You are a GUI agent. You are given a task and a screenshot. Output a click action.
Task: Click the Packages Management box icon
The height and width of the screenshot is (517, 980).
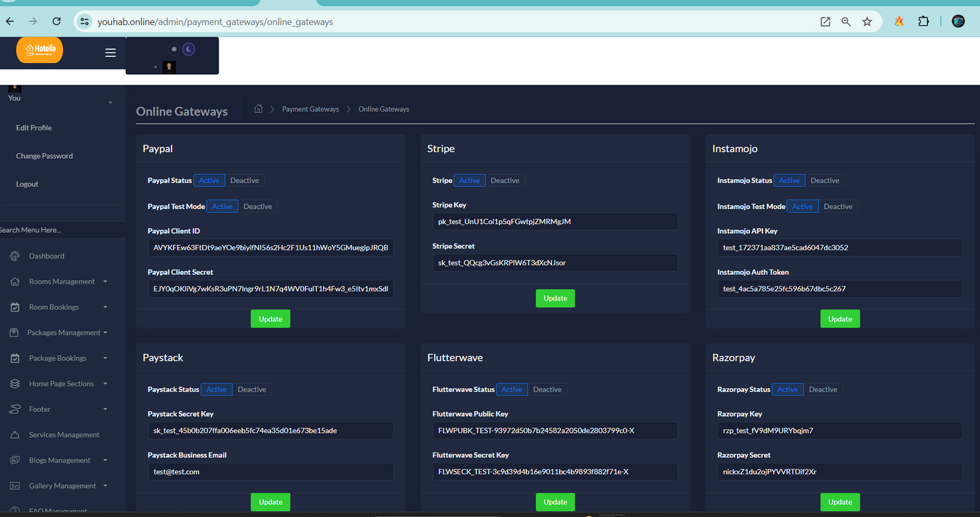(x=14, y=332)
